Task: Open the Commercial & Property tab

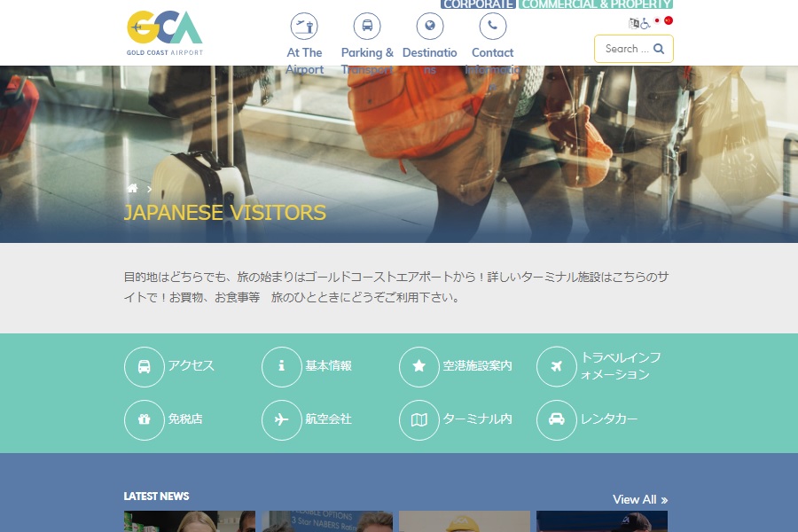Action: click(596, 4)
